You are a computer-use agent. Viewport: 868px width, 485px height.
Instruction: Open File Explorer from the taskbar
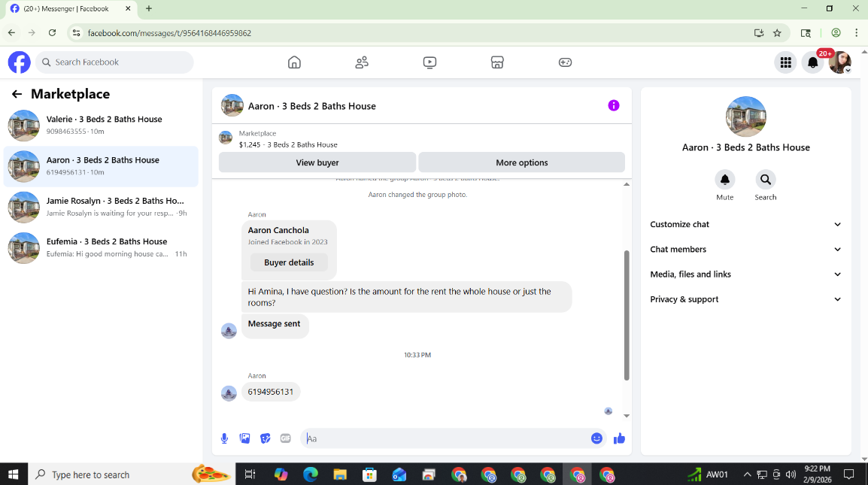(x=340, y=474)
